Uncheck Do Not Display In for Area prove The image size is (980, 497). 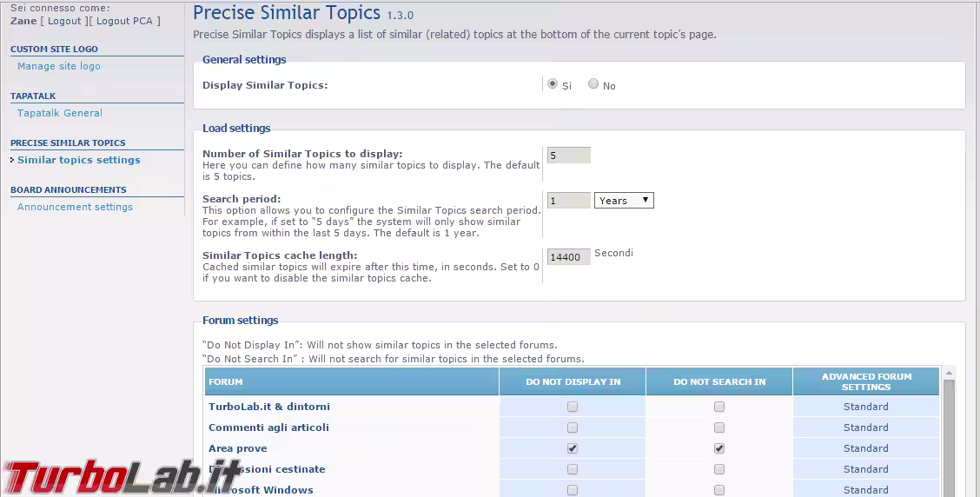573,448
